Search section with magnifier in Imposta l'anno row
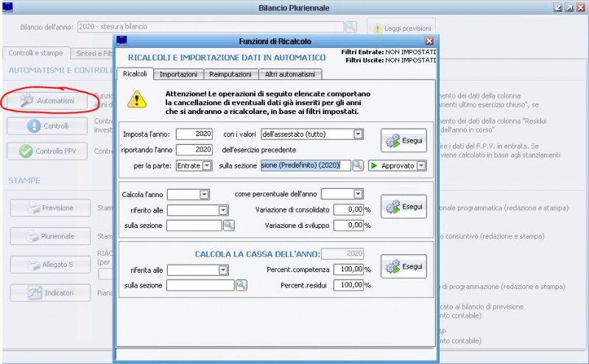589x364 pixels. click(358, 166)
